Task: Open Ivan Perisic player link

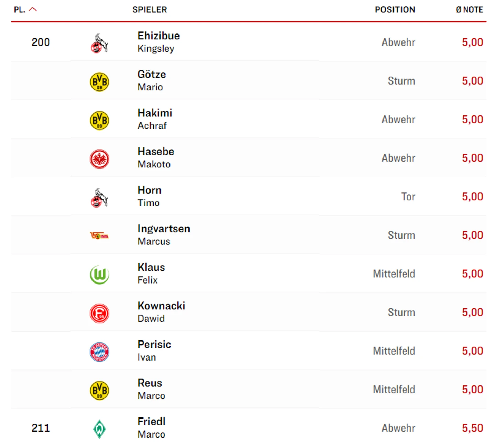Action: click(154, 345)
